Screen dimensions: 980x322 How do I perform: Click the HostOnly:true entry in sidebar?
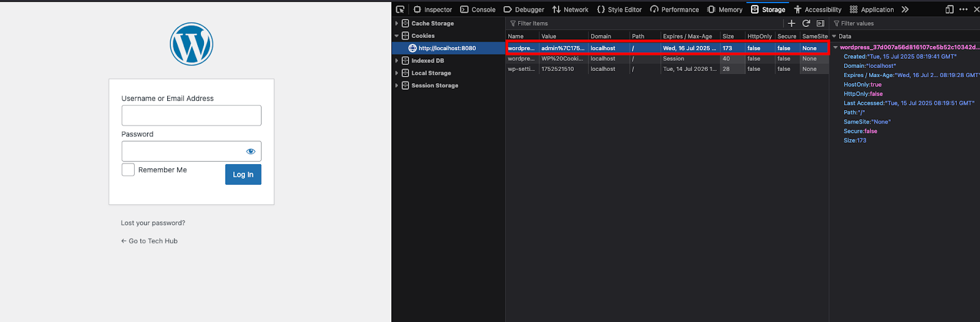[x=862, y=84]
